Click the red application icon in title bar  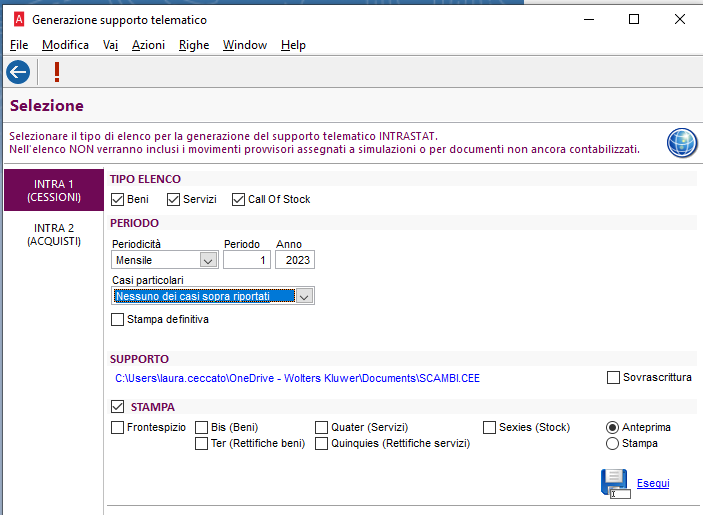point(19,20)
